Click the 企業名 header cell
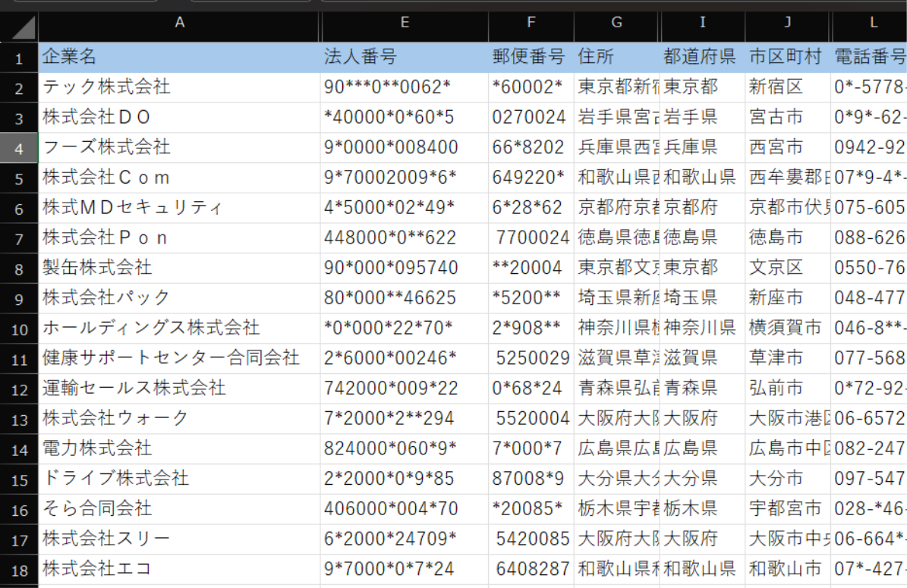Viewport: 907px width, 588px height. pos(179,57)
